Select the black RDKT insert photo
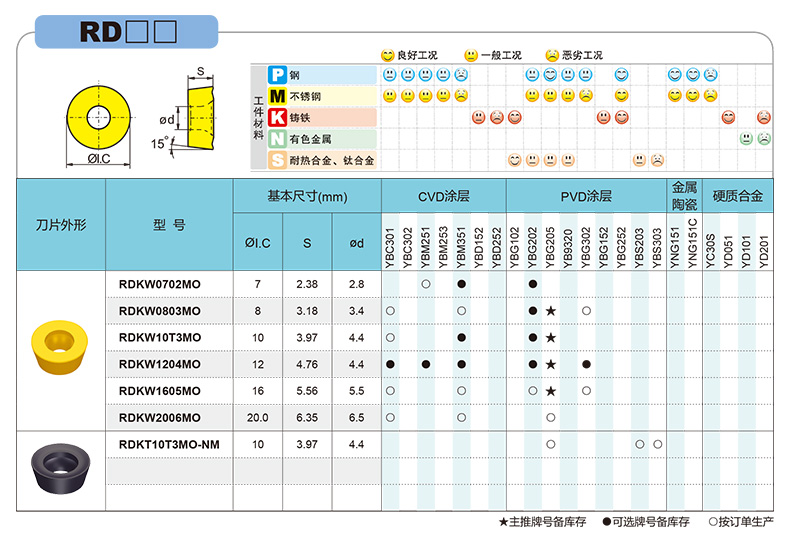Image resolution: width=790 pixels, height=546 pixels. (61, 469)
